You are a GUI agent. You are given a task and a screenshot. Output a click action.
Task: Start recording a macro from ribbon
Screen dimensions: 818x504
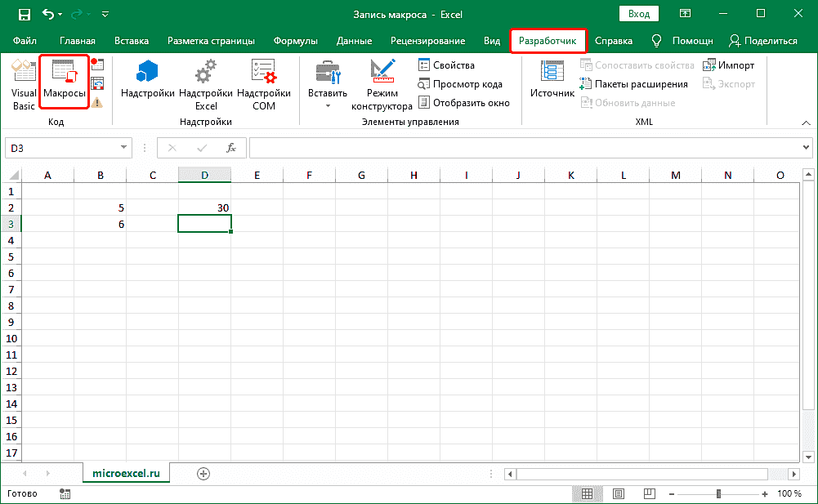click(97, 65)
